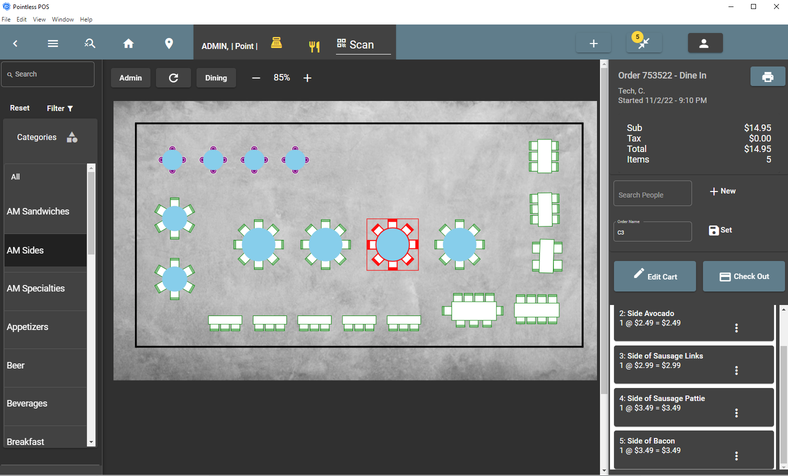Click the Scan QR code button
This screenshot has width=788, height=476.
click(363, 45)
